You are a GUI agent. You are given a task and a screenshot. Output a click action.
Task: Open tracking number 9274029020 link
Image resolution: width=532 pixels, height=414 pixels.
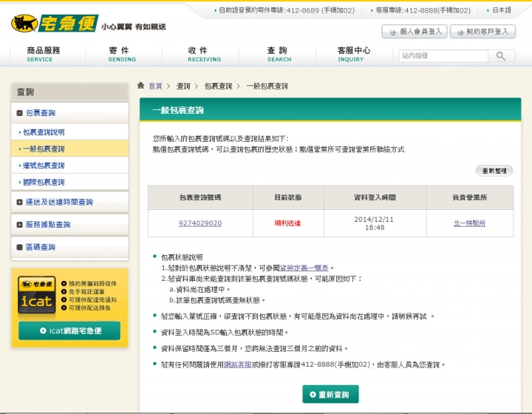(x=200, y=223)
